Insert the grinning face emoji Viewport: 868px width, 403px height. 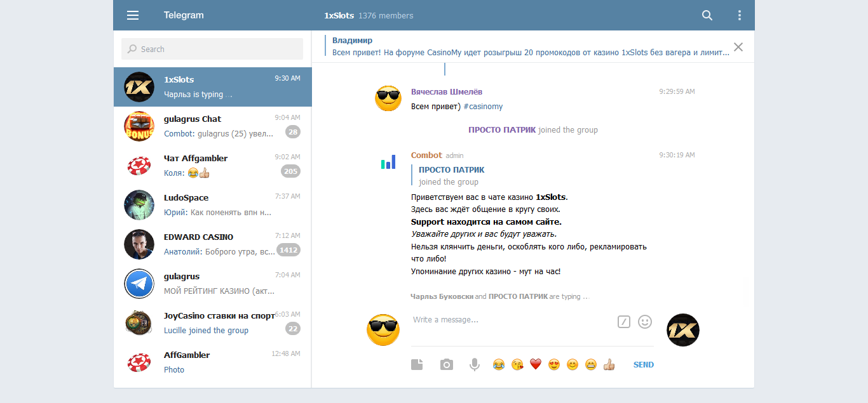tap(591, 364)
